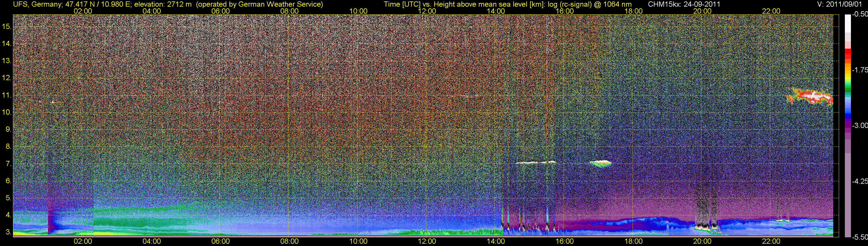Click the -0.50 value on the color scale

click(x=860, y=14)
